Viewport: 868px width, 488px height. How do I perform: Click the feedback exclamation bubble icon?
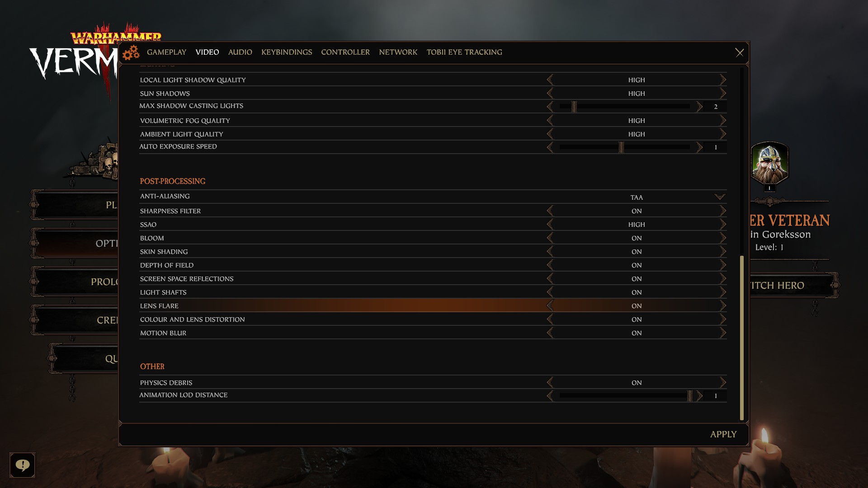pyautogui.click(x=23, y=465)
